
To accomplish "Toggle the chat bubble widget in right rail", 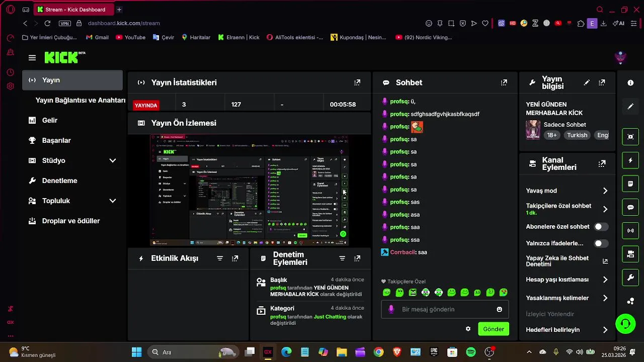I will [x=630, y=207].
